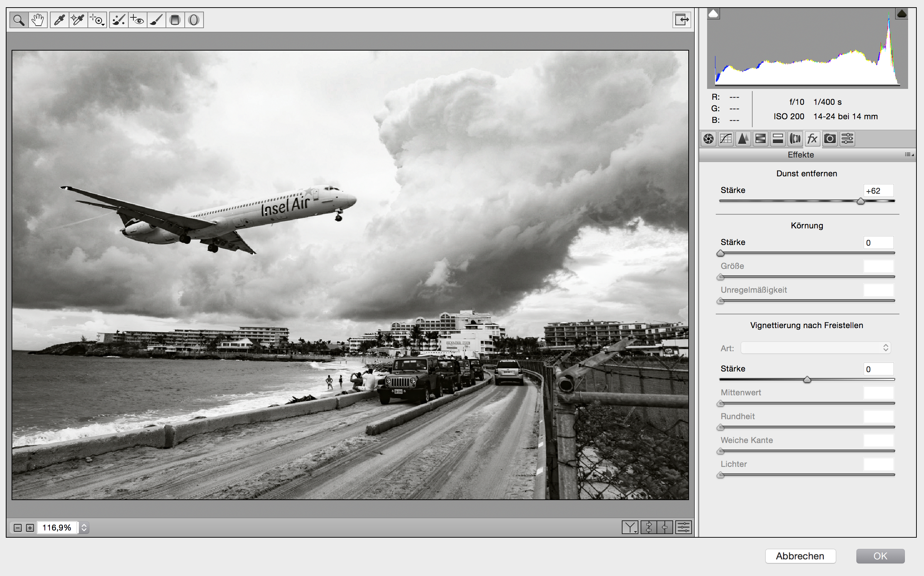Select the Spot Removal brush tool

click(x=119, y=20)
